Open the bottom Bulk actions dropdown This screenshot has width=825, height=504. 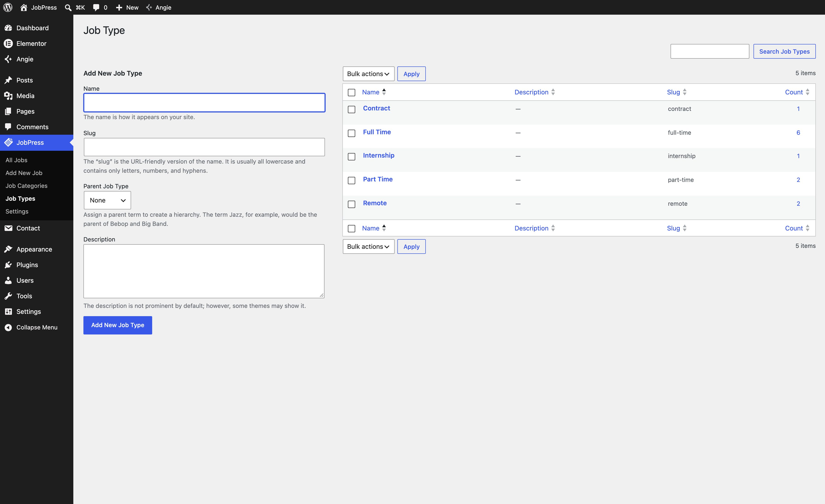(368, 247)
